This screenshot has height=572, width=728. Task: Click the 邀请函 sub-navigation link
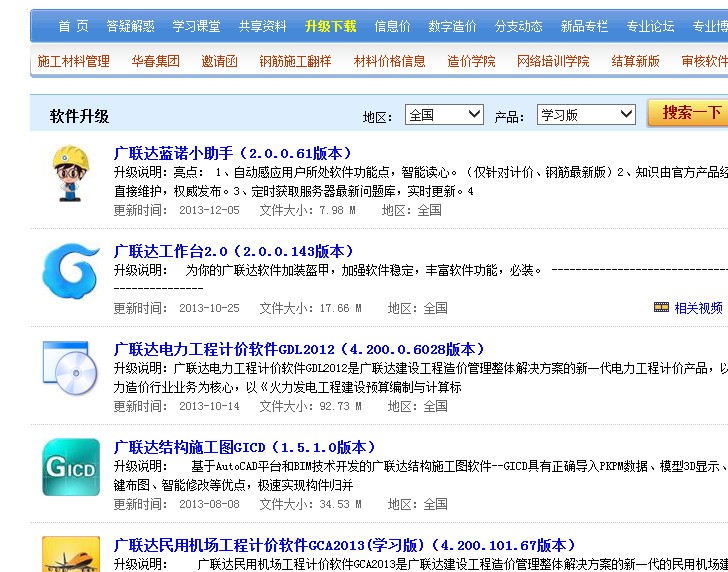(x=220, y=61)
